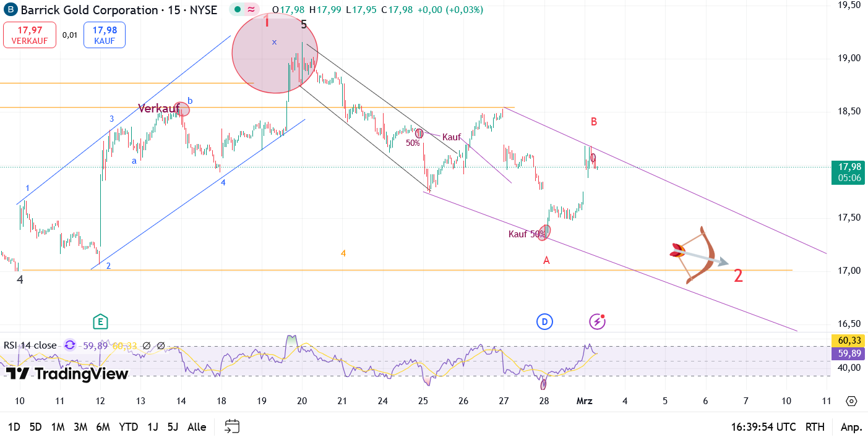Select the bow and arrow sticker
This screenshot has width=868, height=440.
(699, 255)
